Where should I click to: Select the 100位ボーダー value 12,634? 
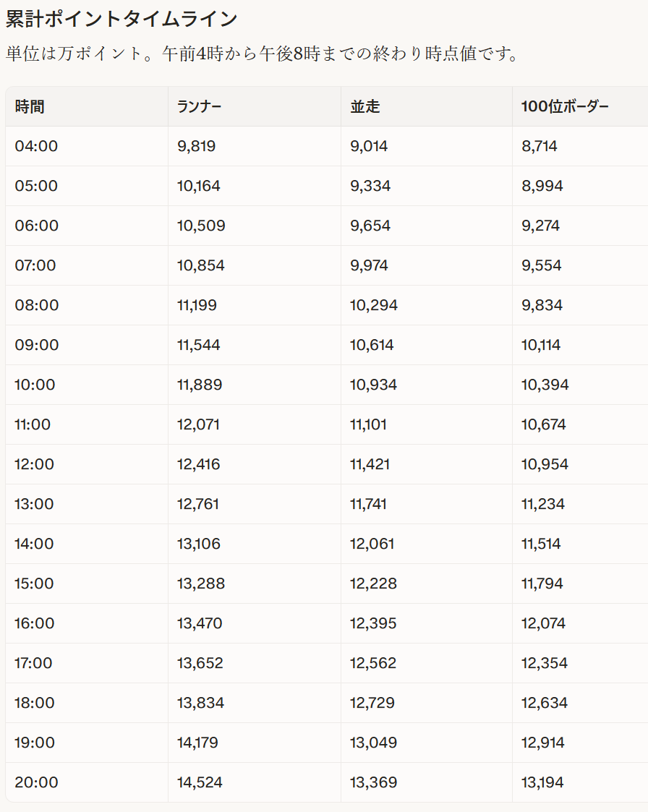[545, 704]
